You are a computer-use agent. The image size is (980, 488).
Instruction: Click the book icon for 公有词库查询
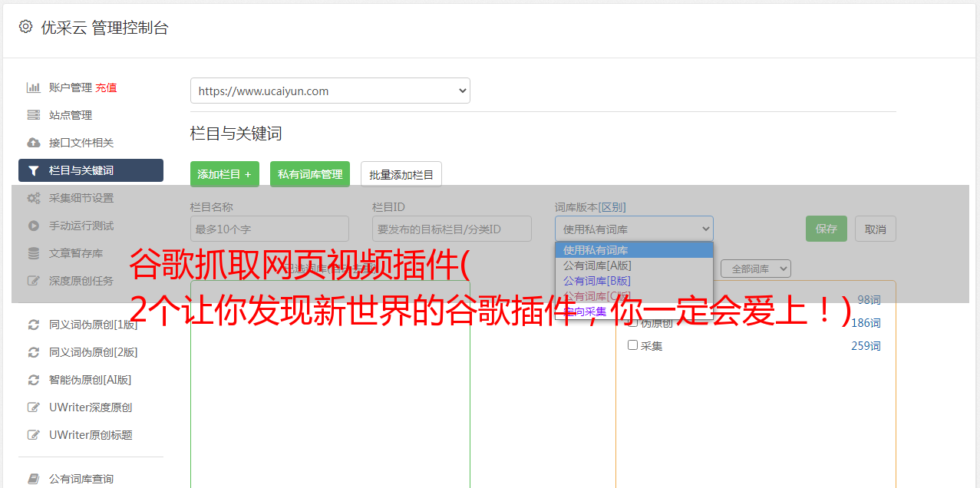point(33,479)
